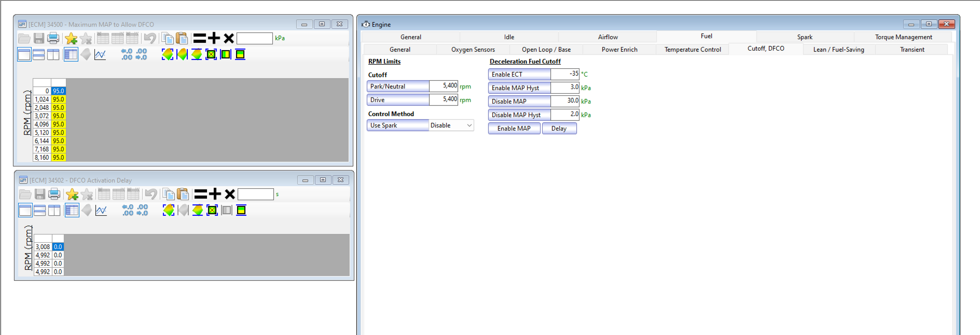Open the Torque Management tab
The image size is (980, 335).
coord(903,37)
